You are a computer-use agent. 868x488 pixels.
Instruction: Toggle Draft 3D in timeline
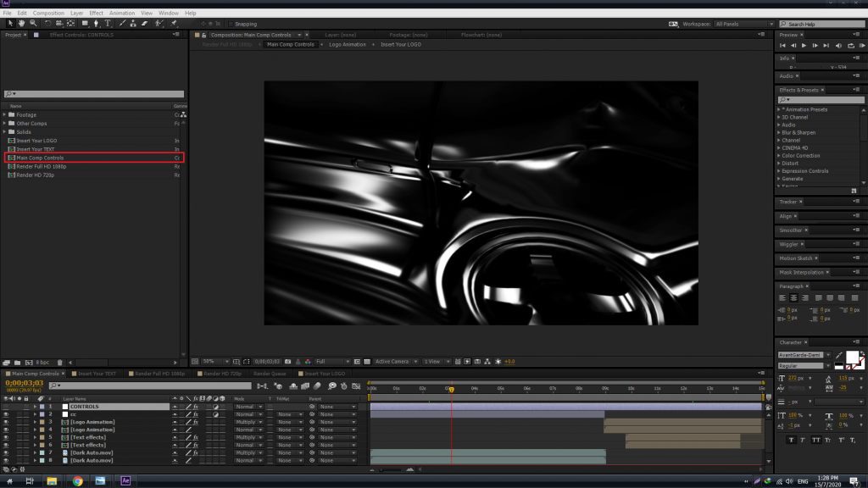tap(278, 386)
